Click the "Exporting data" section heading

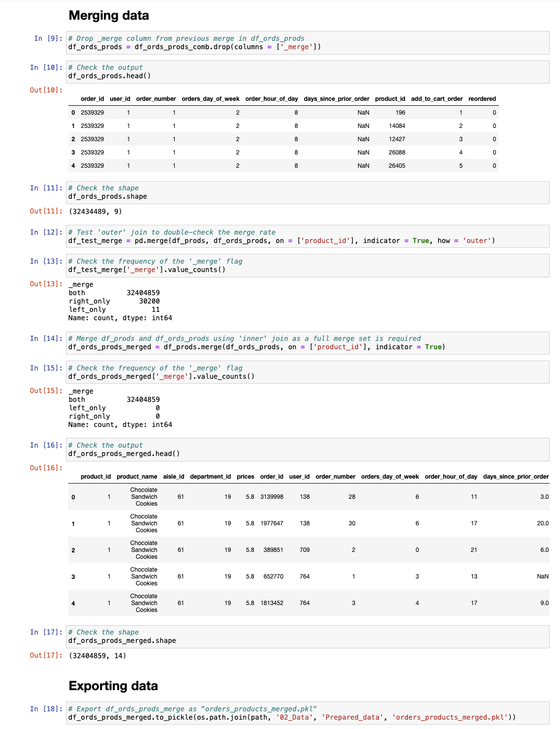point(113,686)
